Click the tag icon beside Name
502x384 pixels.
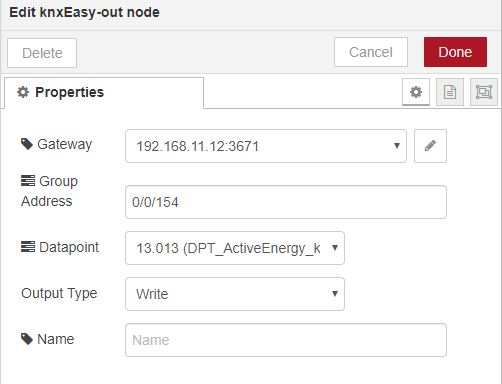pyautogui.click(x=27, y=339)
